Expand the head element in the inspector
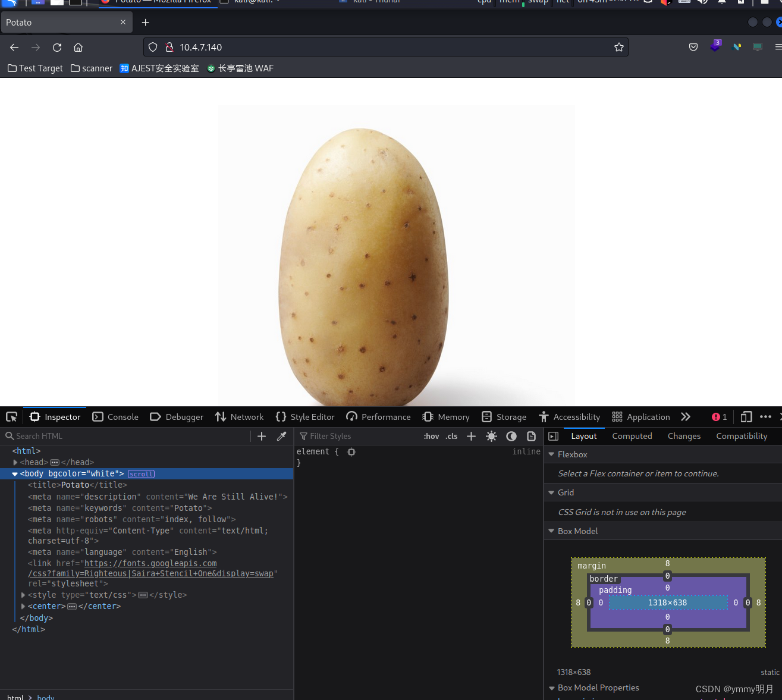782x700 pixels. click(x=14, y=462)
